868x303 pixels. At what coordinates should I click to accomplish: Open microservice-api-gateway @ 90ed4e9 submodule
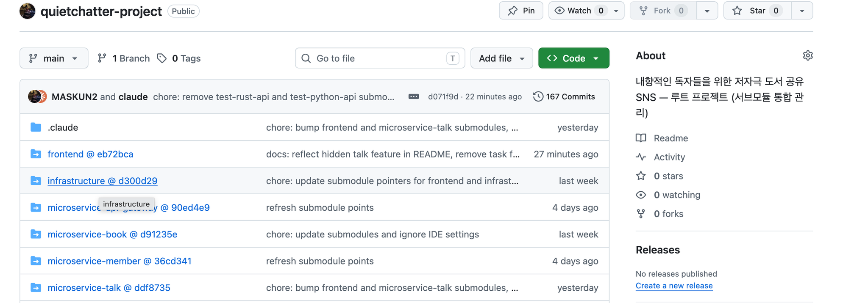coord(128,207)
